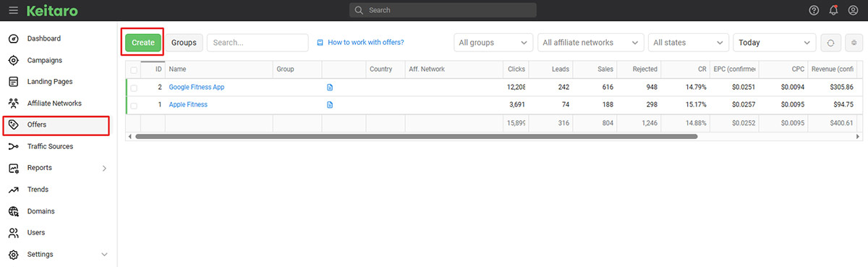Sort by the Name column header
Viewport: 868px width, 267px height.
[x=218, y=69]
